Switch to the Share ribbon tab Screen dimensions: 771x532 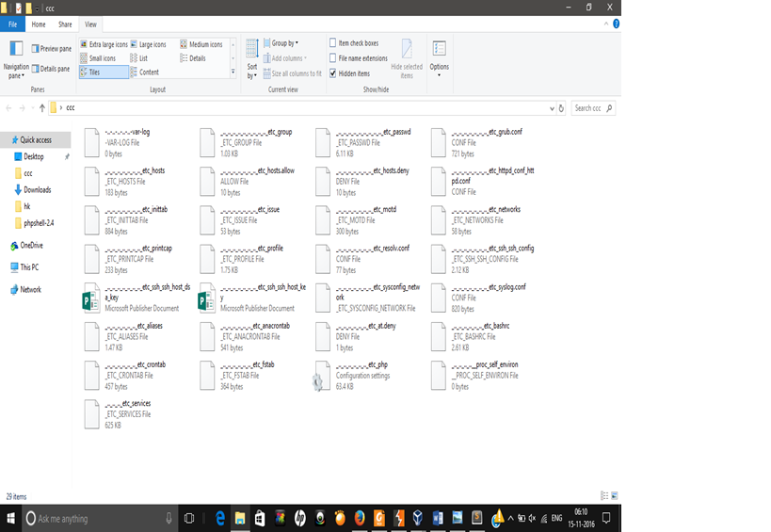click(65, 24)
